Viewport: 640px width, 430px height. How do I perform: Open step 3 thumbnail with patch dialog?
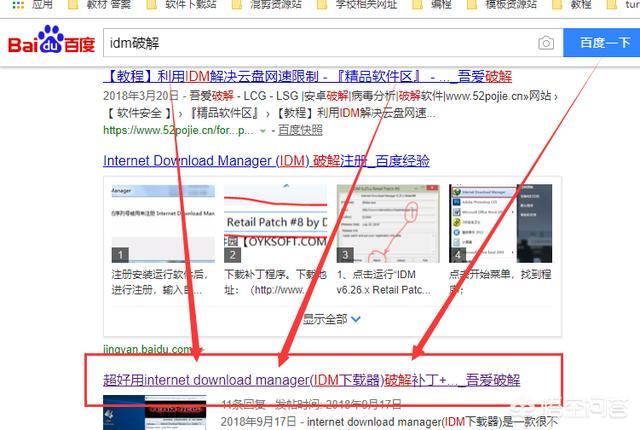pos(388,224)
